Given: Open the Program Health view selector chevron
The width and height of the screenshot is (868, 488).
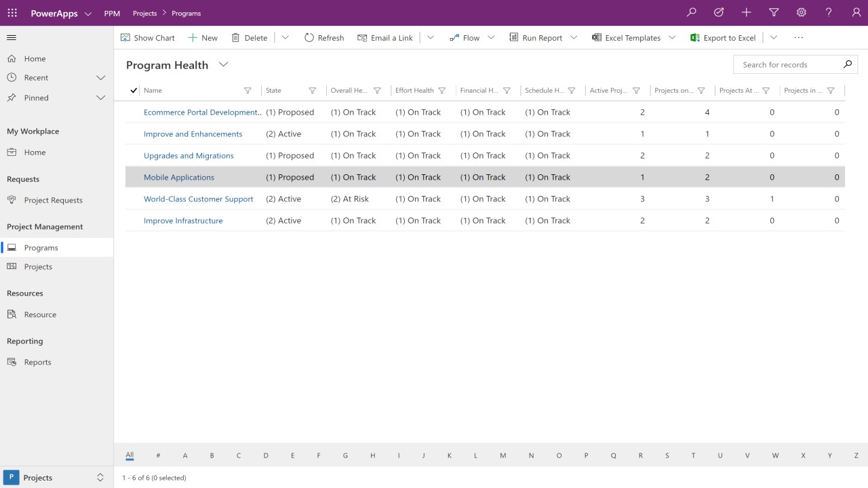Looking at the screenshot, I should pos(223,64).
